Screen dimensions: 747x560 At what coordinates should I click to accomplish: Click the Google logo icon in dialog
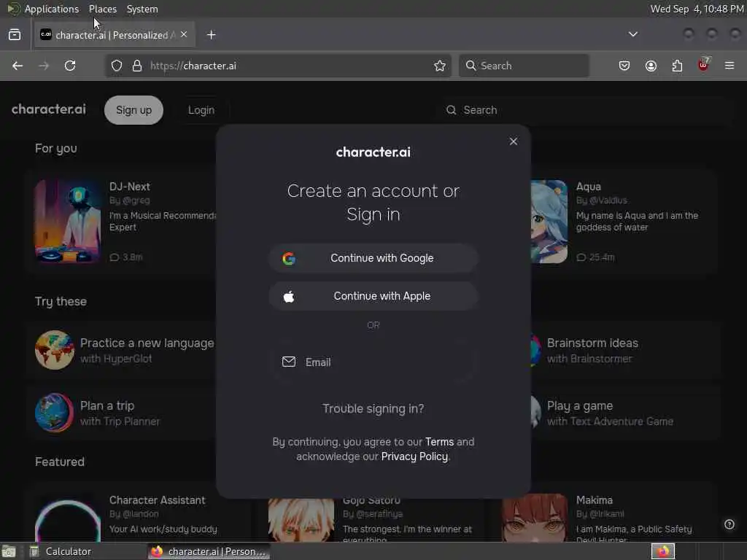[x=289, y=259]
